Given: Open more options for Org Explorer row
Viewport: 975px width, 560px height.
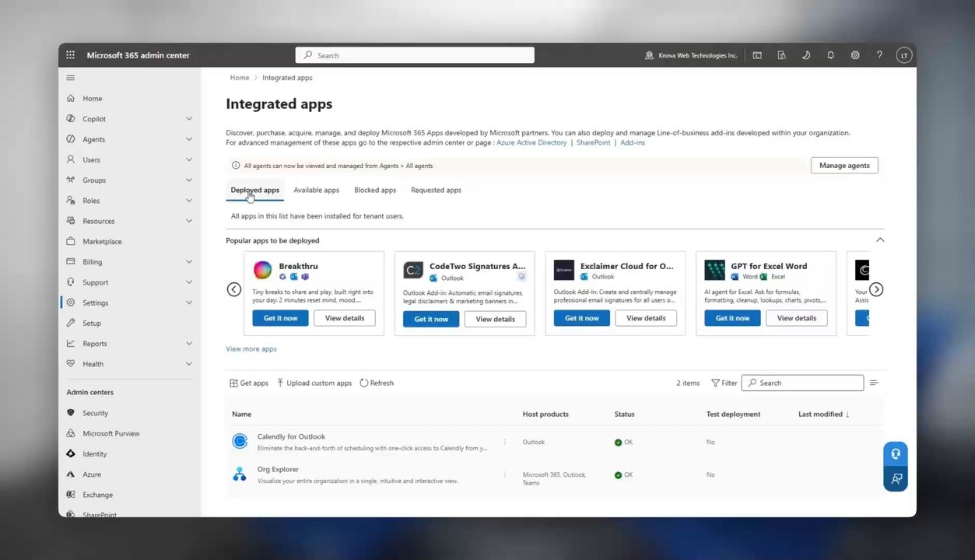Looking at the screenshot, I should point(504,474).
